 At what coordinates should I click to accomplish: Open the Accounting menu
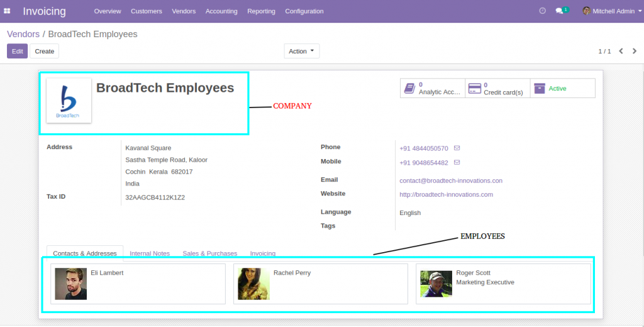(x=221, y=11)
